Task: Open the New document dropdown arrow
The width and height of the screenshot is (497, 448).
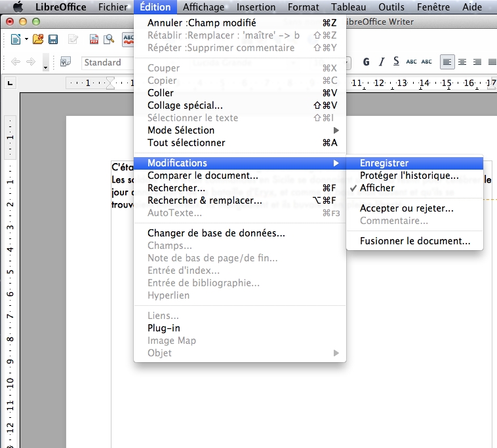Action: pos(26,39)
